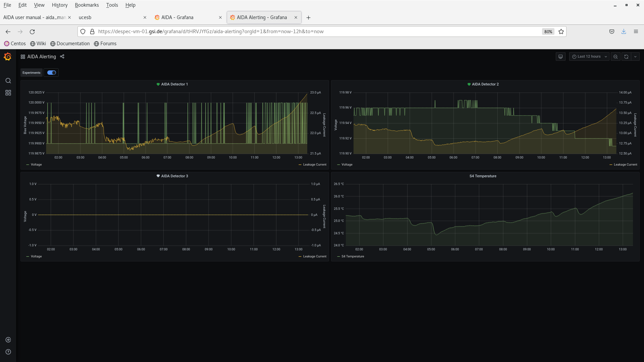This screenshot has width=644, height=362.
Task: Share the AIDA Alerting dashboard
Action: [62, 56]
